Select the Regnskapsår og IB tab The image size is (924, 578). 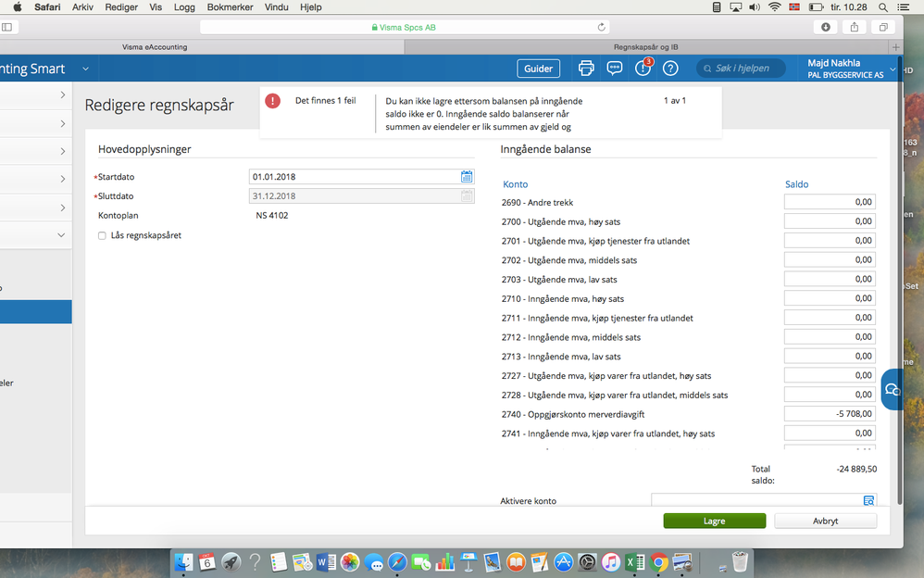click(646, 47)
